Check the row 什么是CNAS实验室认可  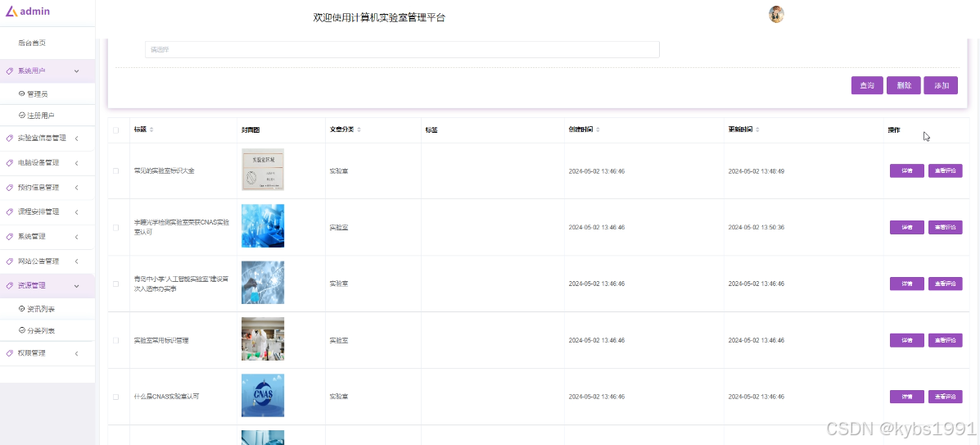[115, 397]
